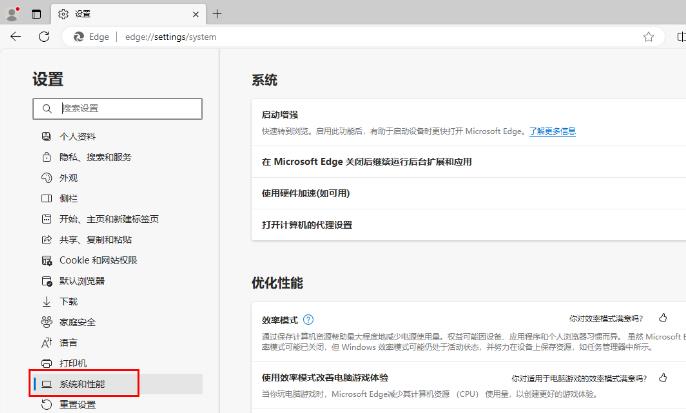Click 在 Microsoft Edge 关闭后继续运行后台扩展和应用 row
Screen dimensions: 686x413
pos(469,162)
